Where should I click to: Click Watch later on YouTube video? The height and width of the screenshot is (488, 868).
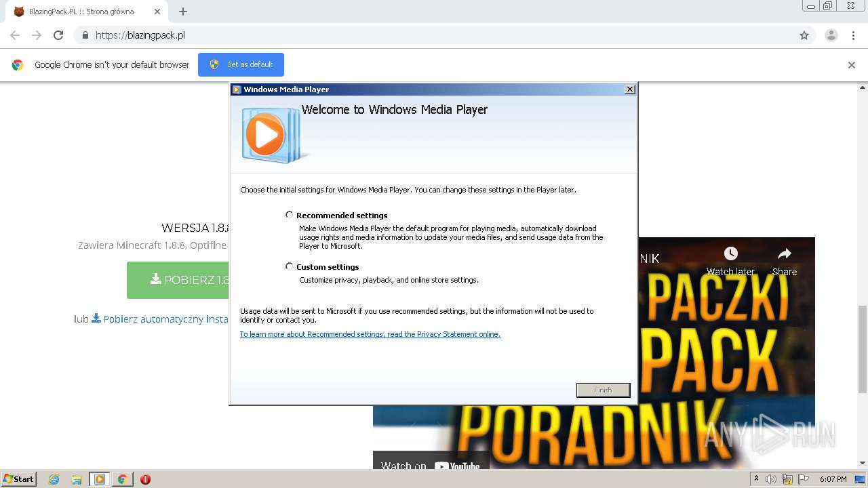tap(730, 261)
